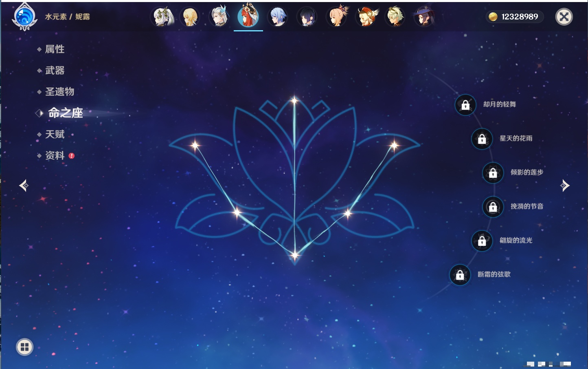This screenshot has width=588, height=369.
Task: Close the character screen with X button
Action: tap(564, 17)
